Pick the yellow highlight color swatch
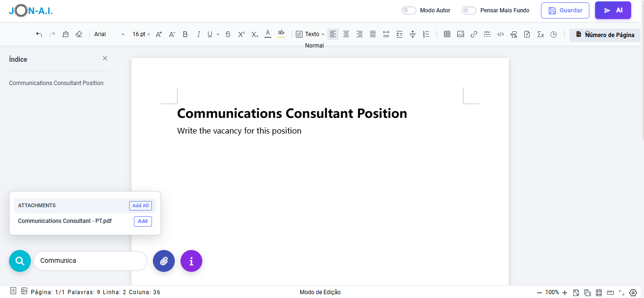Screen dimensions: 644x298 pos(281,34)
